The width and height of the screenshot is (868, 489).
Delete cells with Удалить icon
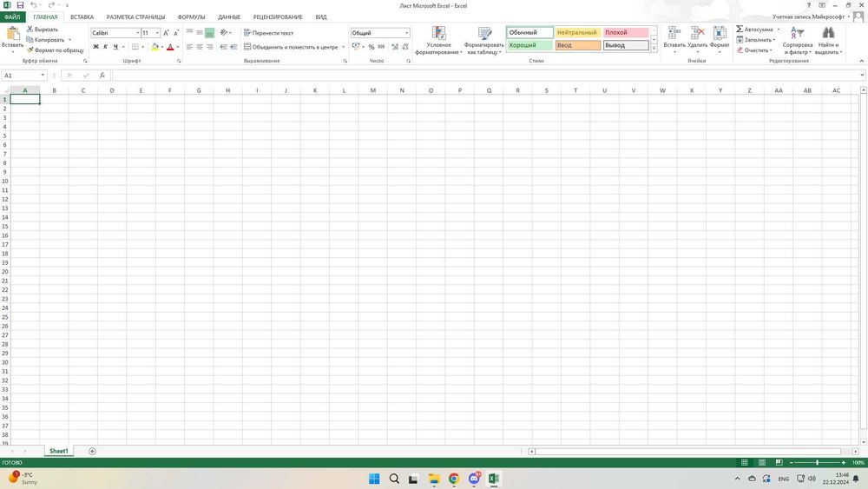698,40
